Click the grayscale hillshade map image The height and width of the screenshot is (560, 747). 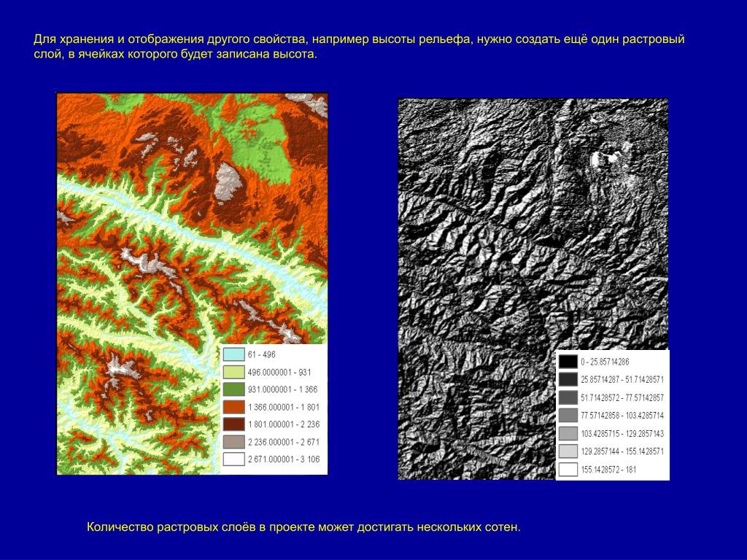pyautogui.click(x=533, y=289)
